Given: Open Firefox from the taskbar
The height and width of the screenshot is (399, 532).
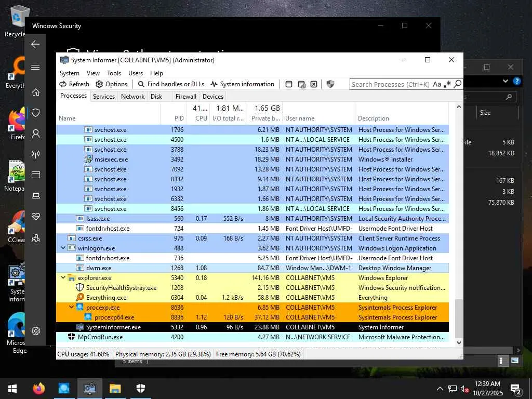Looking at the screenshot, I should (x=38, y=389).
